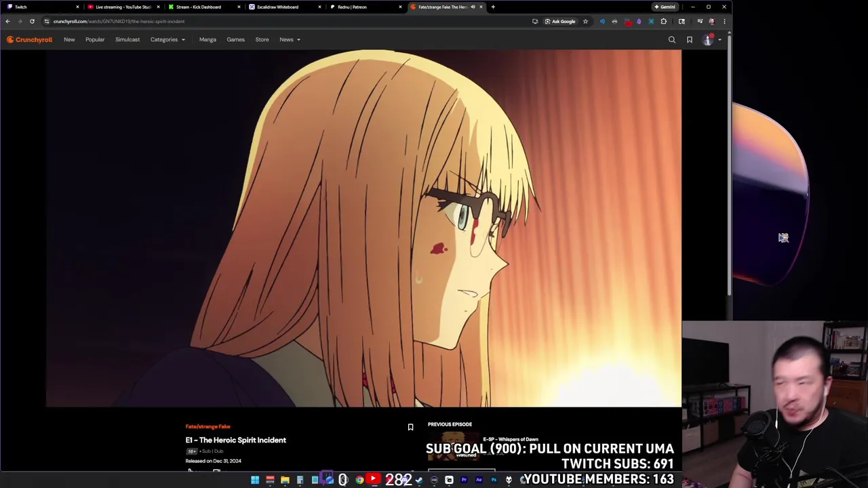Viewport: 868px width, 488px height.
Task: Open the Windows Start button
Action: pos(255,480)
